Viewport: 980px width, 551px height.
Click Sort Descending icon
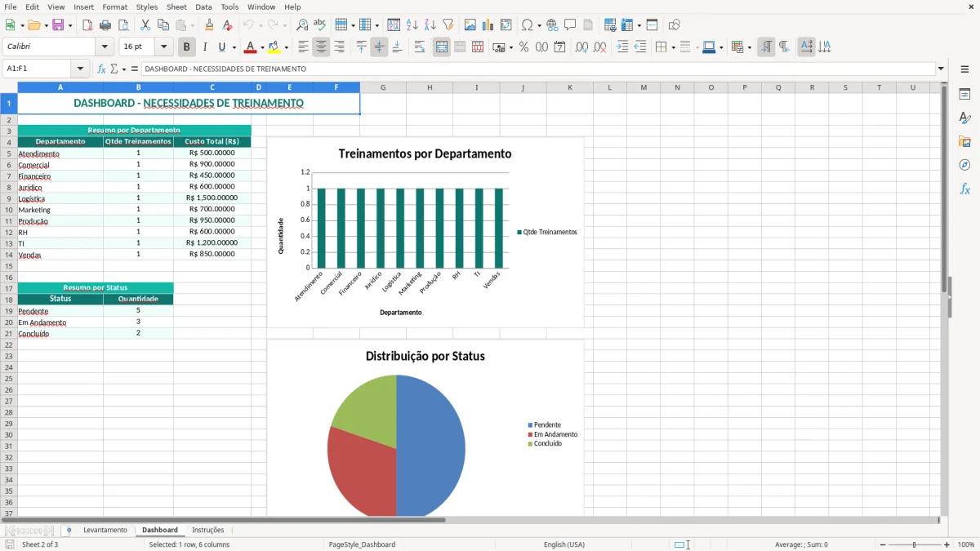tap(430, 25)
